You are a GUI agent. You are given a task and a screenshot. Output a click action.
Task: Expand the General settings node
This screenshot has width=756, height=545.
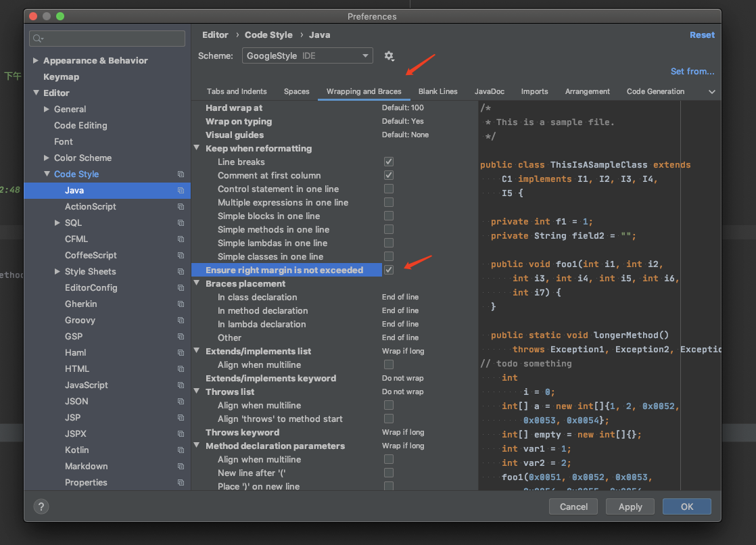point(46,109)
